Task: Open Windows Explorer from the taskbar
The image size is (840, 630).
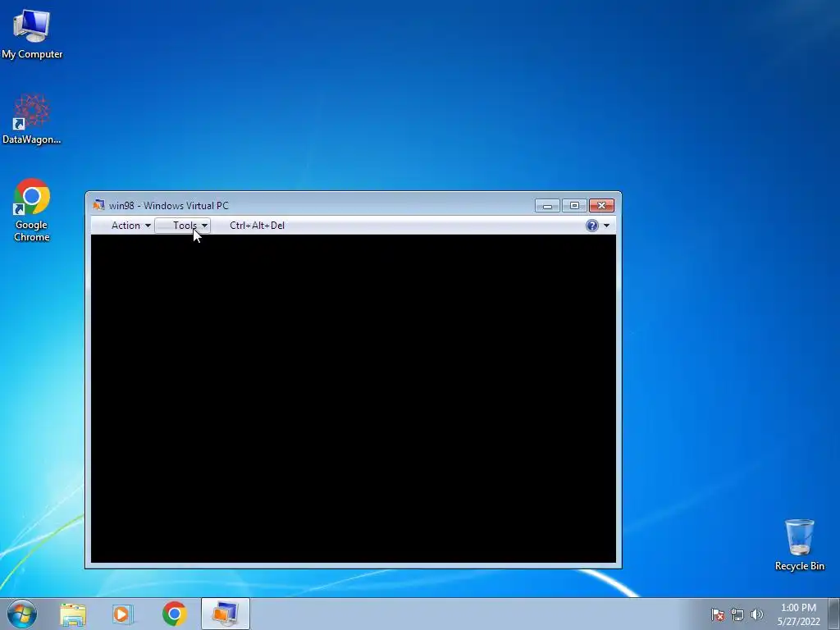Action: point(73,614)
